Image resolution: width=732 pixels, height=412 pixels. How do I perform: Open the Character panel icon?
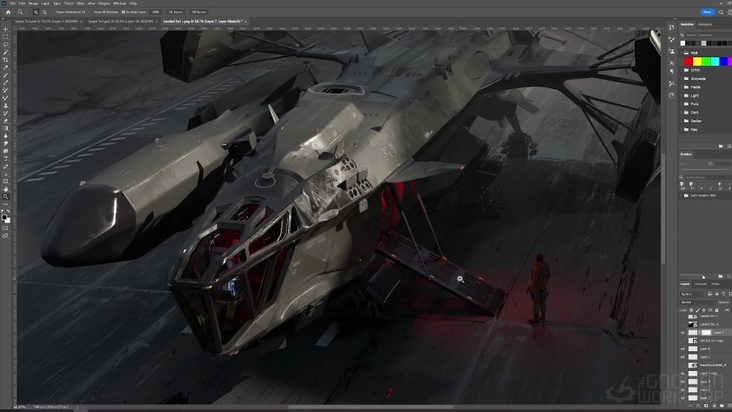672,63
